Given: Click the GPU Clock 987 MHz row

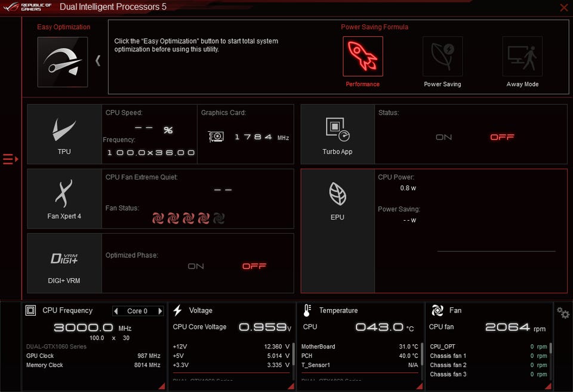Looking at the screenshot, I should click(93, 356).
